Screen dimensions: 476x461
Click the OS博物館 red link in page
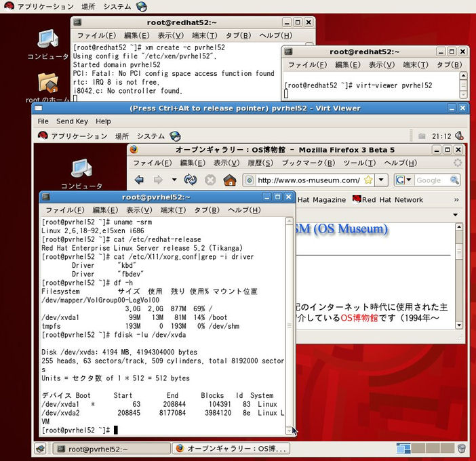(x=359, y=318)
